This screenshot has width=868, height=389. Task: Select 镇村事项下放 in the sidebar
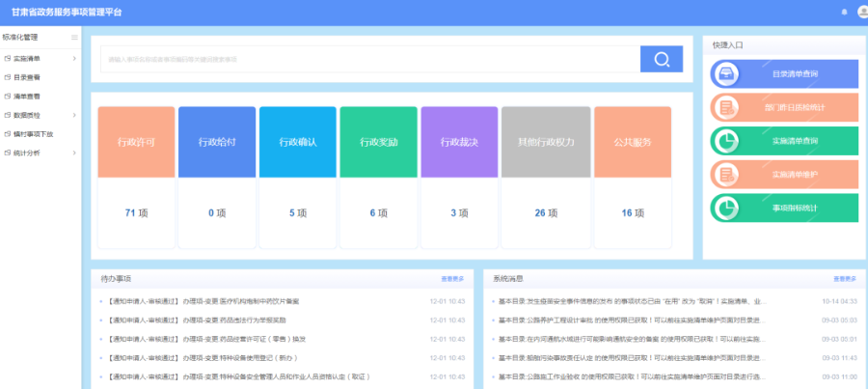click(33, 134)
